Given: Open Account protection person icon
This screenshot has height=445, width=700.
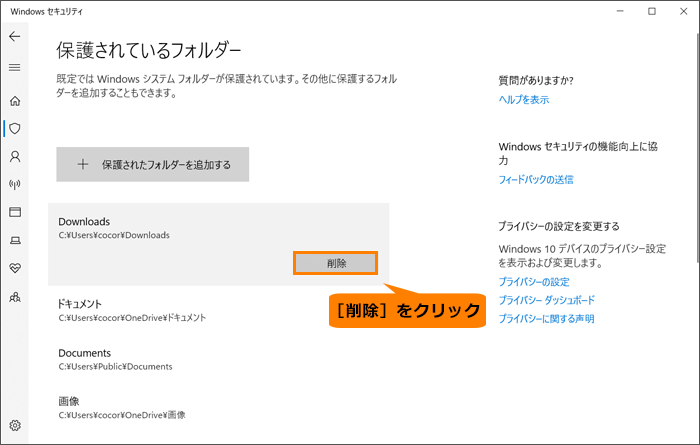Looking at the screenshot, I should point(15,156).
